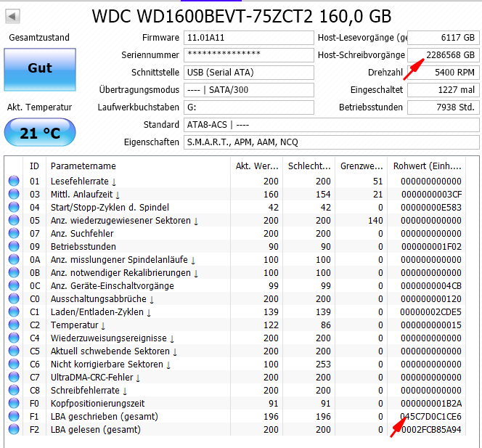Click status orb of Kopfpositionierungszeit row

tap(14, 403)
